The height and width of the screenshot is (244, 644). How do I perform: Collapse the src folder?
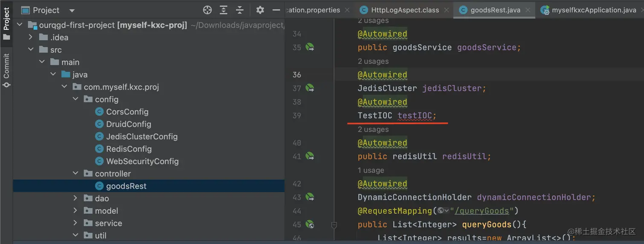point(31,50)
